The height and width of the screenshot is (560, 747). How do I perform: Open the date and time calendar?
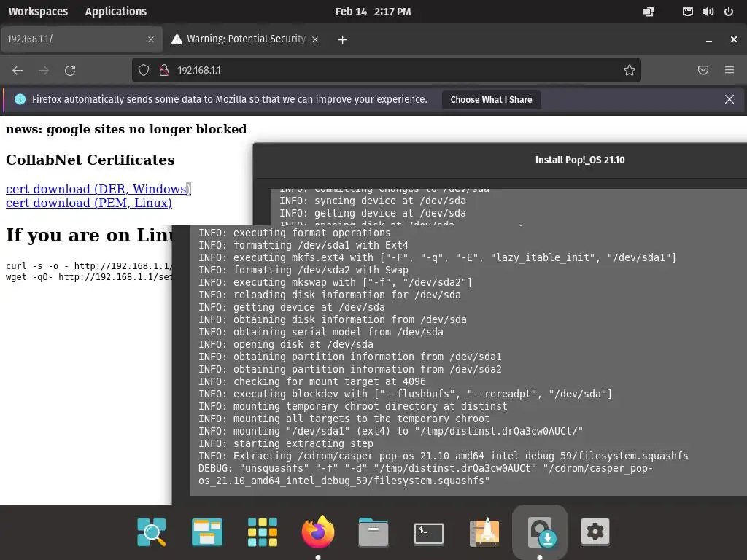point(373,12)
